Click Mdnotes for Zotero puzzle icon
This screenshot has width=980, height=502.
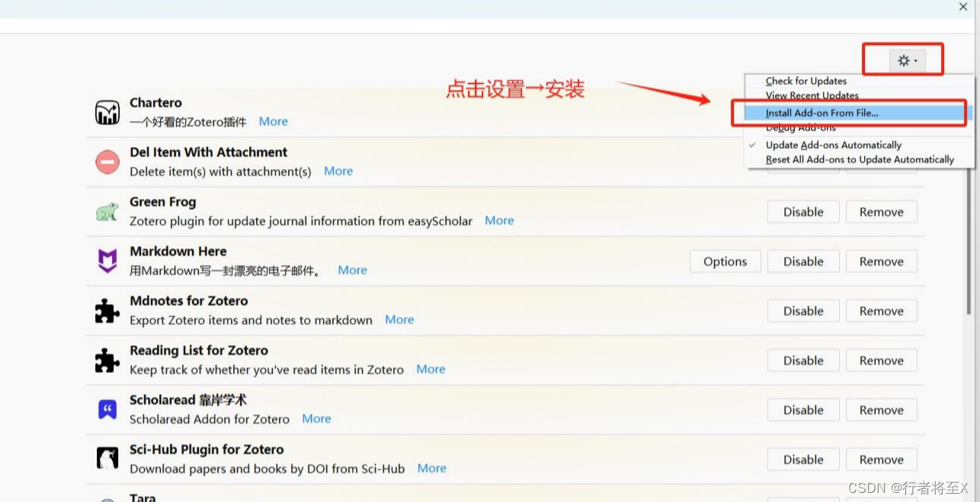click(107, 311)
